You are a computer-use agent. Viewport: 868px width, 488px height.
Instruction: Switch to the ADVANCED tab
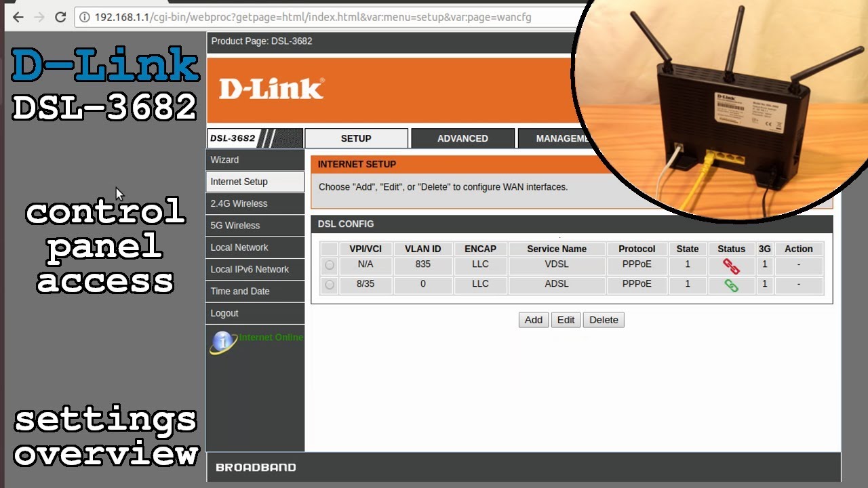(x=462, y=138)
